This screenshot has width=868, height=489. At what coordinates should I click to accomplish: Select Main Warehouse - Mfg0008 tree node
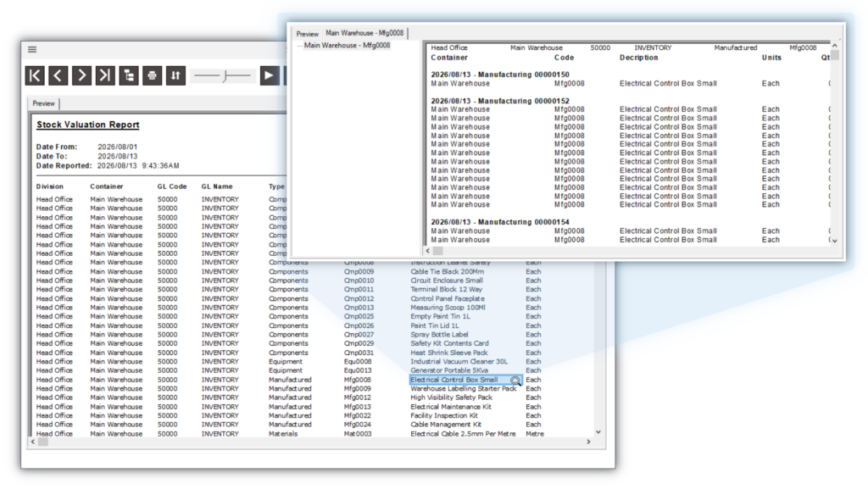[347, 46]
